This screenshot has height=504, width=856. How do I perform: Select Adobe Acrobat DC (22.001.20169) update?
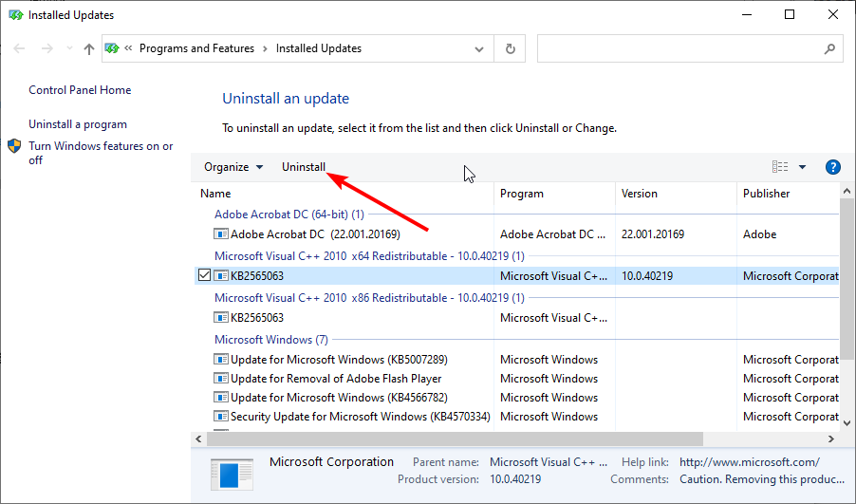[x=315, y=234]
